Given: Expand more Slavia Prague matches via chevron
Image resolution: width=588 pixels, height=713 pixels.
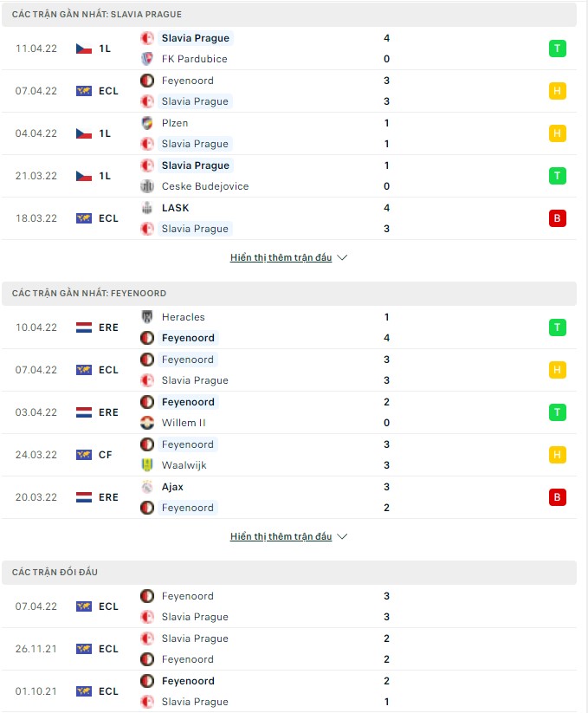Looking at the screenshot, I should [343, 256].
